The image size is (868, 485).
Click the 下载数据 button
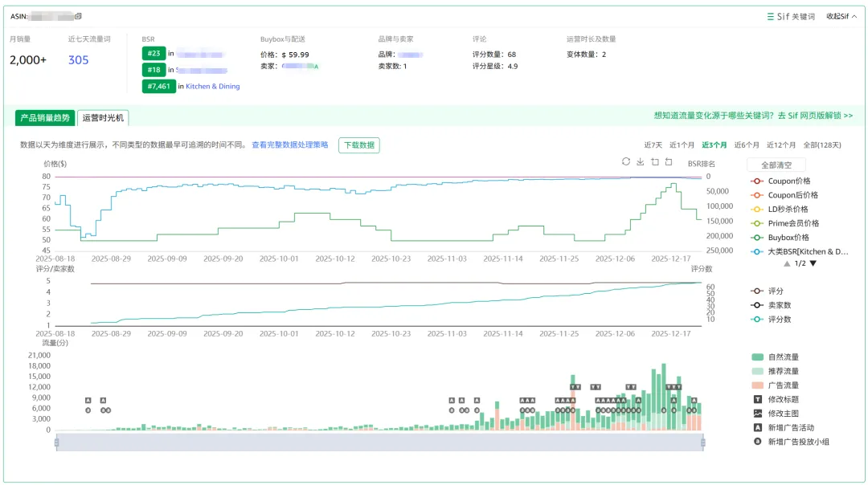click(x=358, y=145)
